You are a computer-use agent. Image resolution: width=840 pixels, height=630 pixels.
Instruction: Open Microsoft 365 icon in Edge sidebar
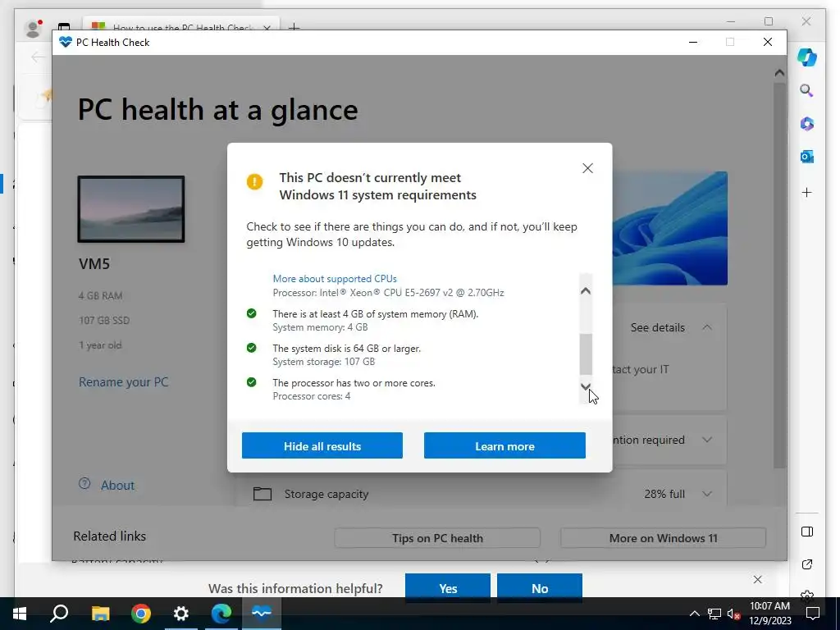[807, 124]
